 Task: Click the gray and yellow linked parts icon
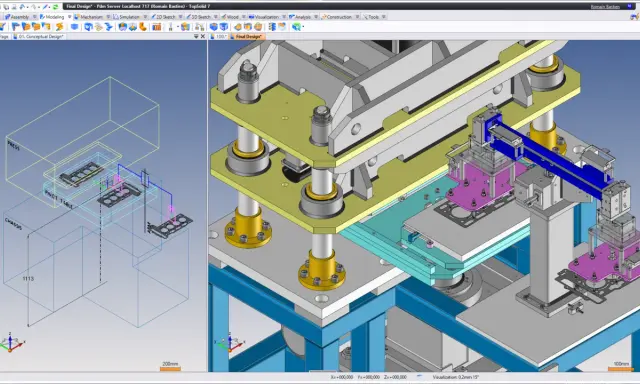[200, 27]
